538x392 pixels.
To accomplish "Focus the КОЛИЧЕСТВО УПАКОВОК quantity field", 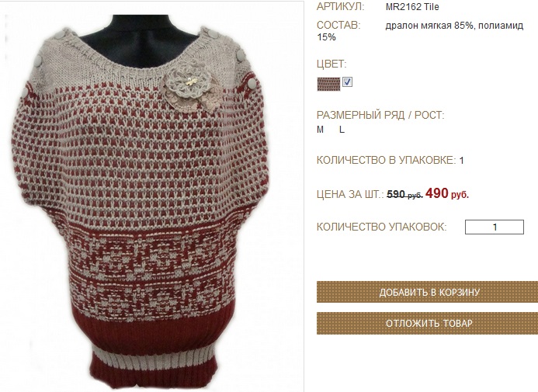I will coord(494,227).
